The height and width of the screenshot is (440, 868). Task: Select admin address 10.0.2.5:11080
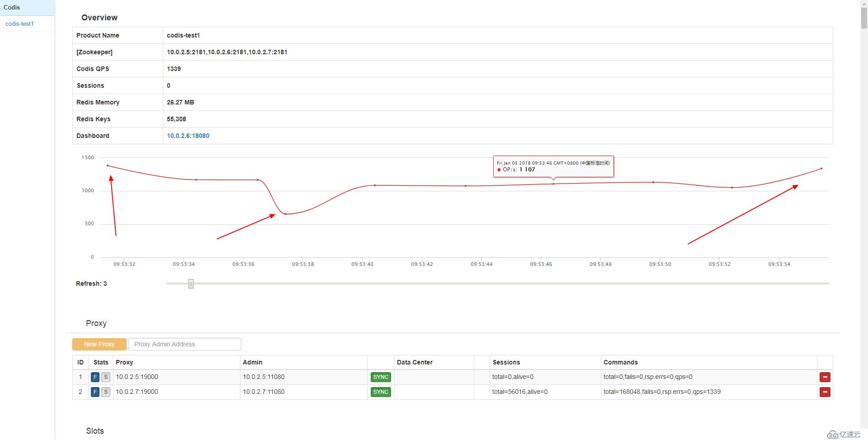point(264,377)
